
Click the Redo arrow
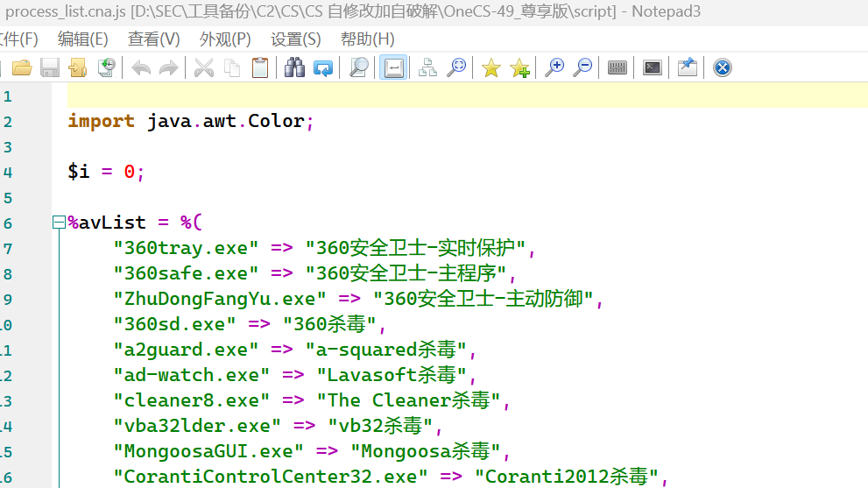(169, 67)
